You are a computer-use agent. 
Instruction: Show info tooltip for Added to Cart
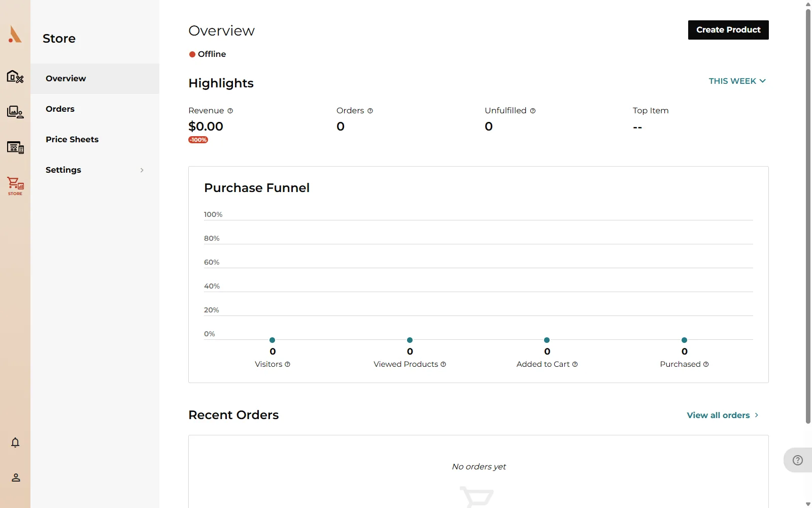(x=575, y=364)
